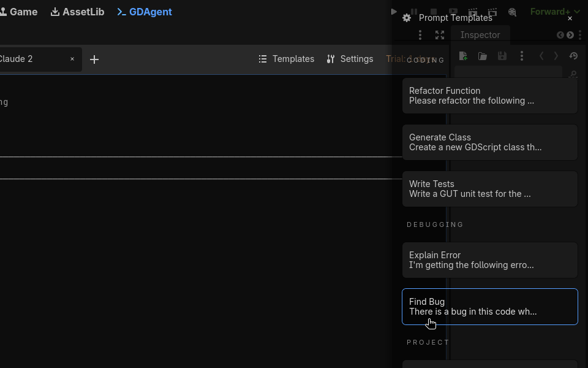Switch to the AssetLib tab
This screenshot has width=588, height=368.
tap(77, 12)
